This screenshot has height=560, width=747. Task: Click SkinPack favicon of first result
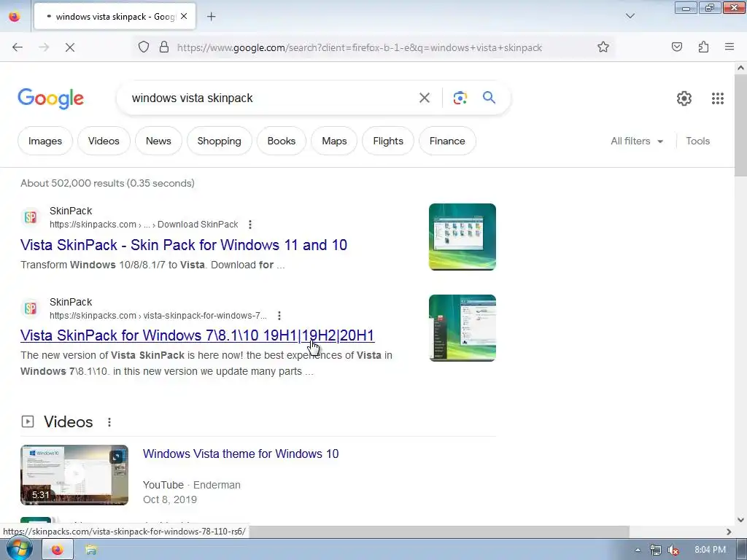31,217
